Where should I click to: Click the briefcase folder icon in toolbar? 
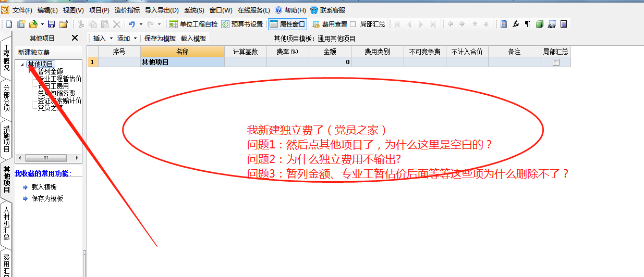click(x=64, y=24)
